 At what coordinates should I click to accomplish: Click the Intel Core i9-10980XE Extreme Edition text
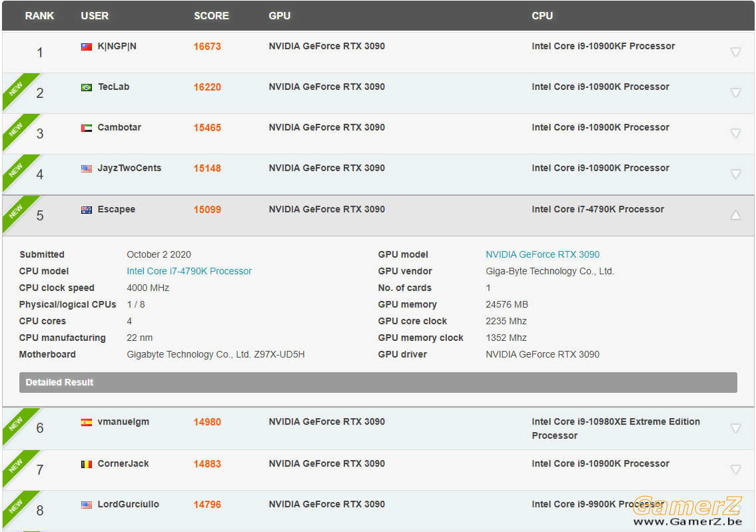tap(615, 421)
